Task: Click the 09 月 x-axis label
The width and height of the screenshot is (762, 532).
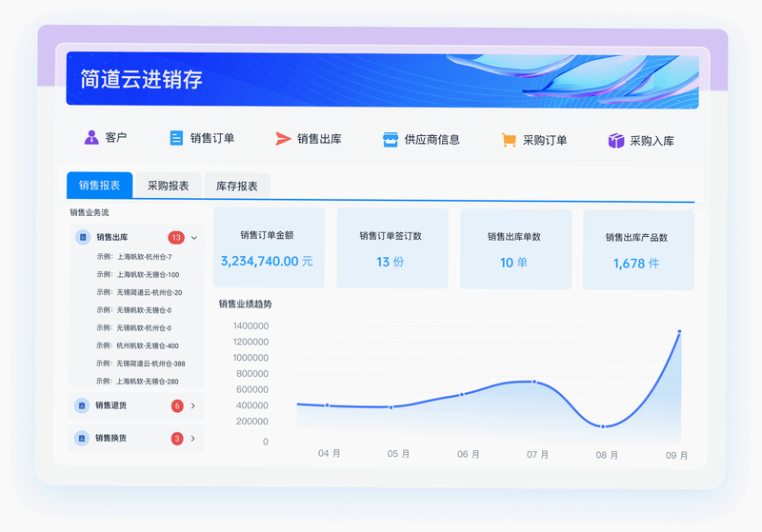Action: tap(676, 456)
